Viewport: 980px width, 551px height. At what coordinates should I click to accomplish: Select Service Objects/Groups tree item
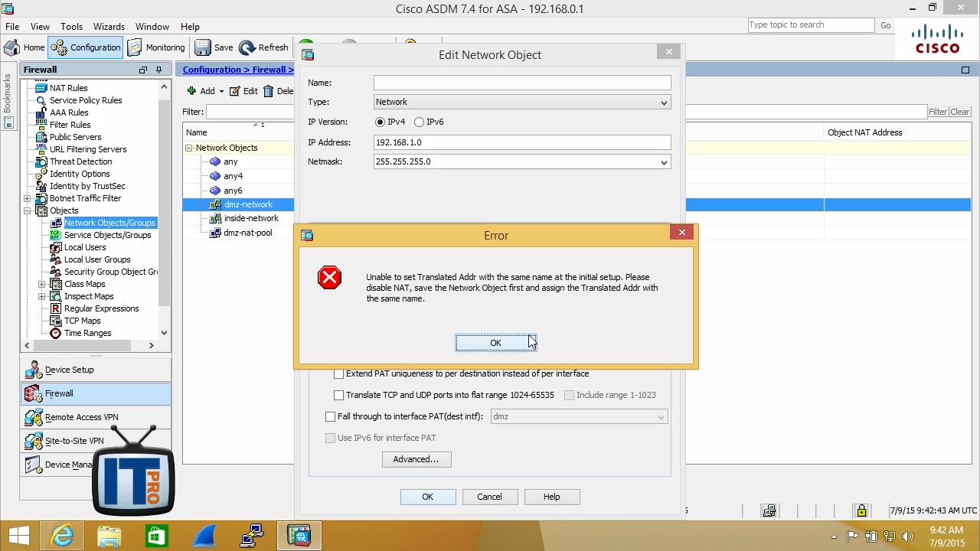coord(107,235)
